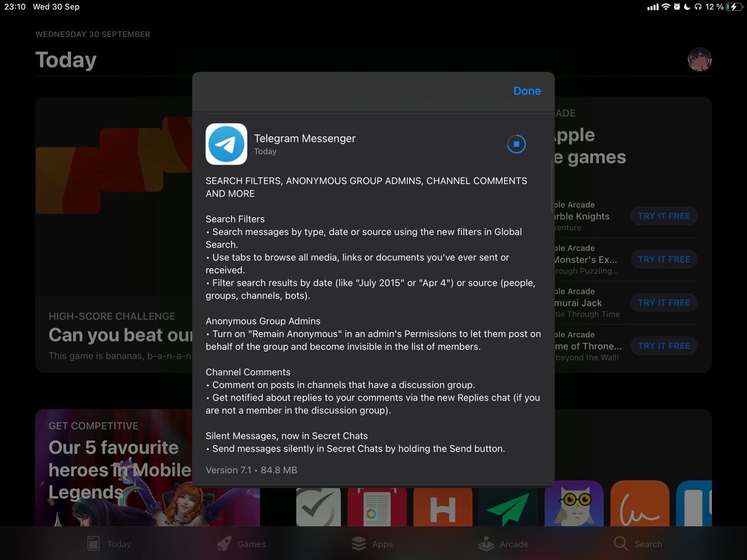
Task: Open the Telegram Messenger app icon
Action: 226,144
